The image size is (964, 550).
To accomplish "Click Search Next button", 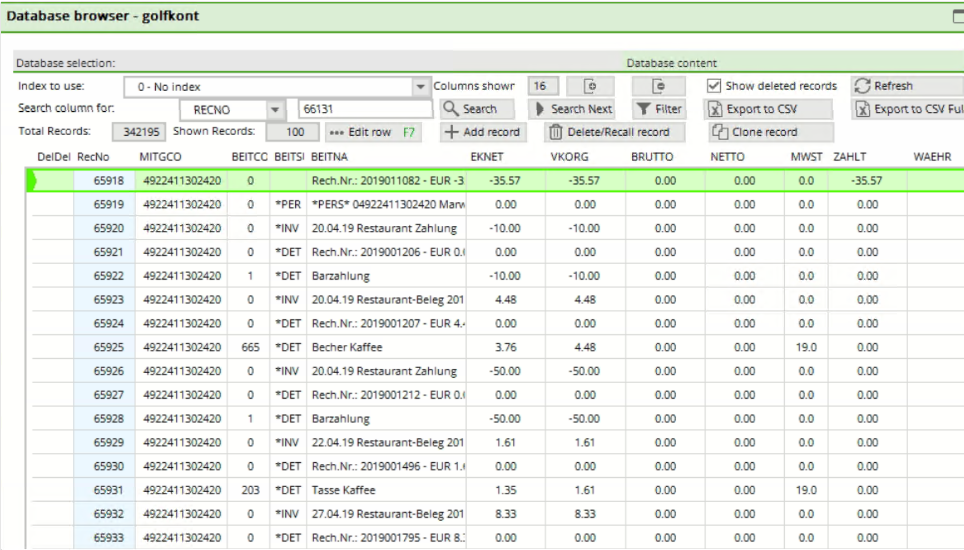I will tap(572, 109).
